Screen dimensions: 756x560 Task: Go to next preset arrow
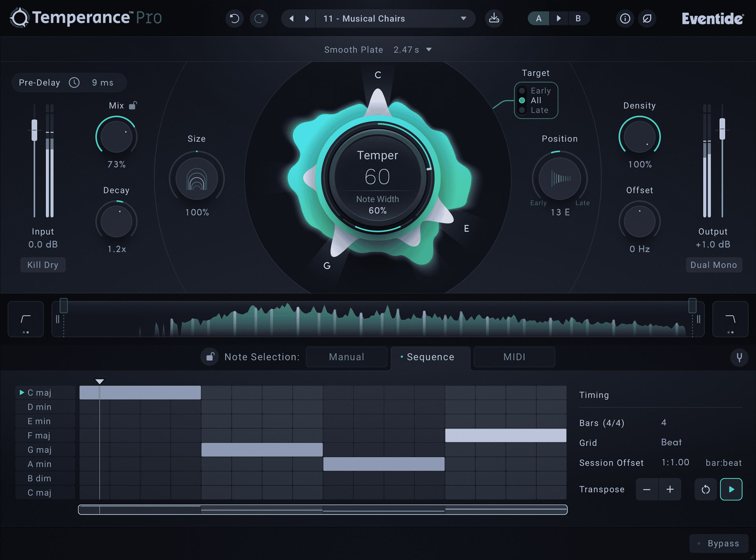(x=307, y=19)
